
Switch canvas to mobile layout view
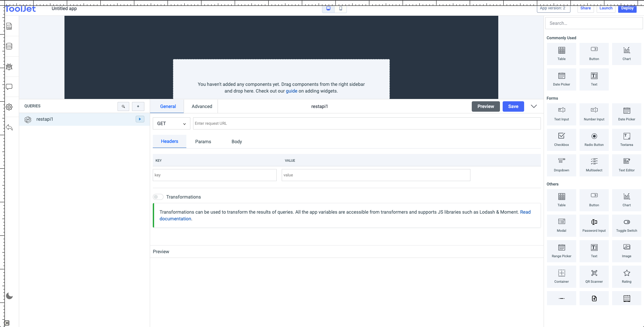click(340, 9)
